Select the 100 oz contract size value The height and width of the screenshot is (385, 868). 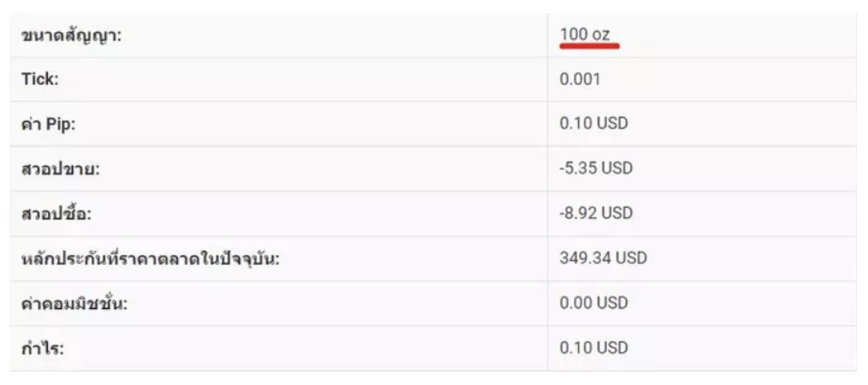coord(584,34)
